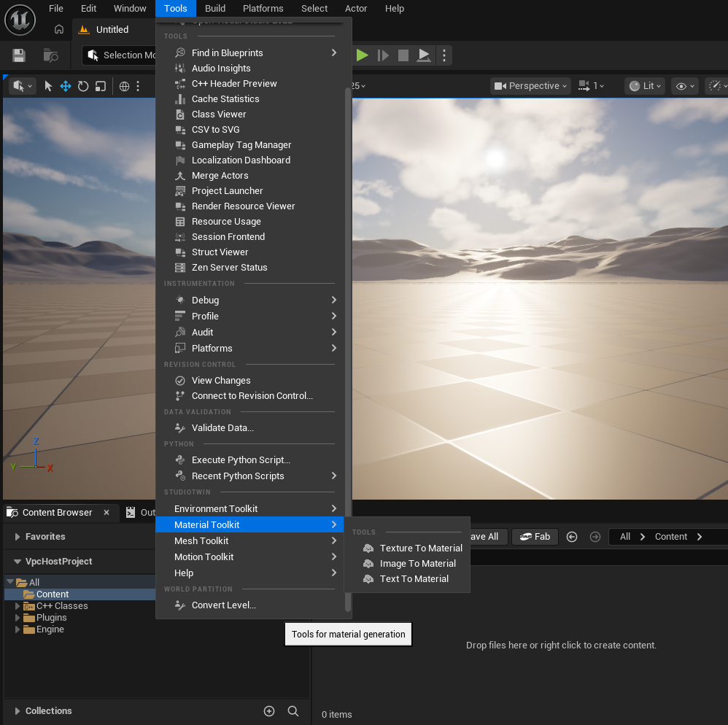728x725 pixels.
Task: Open viewport Show eye icon dropdown
Action: click(x=685, y=86)
